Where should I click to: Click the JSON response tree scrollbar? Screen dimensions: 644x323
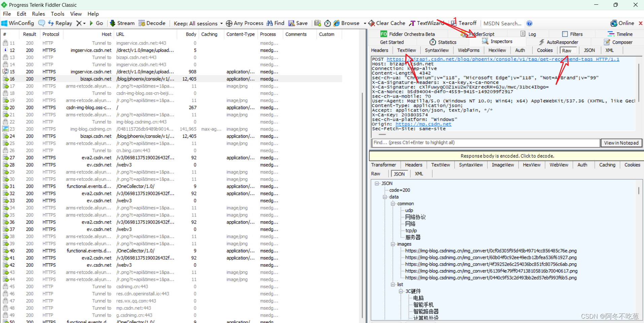639,191
